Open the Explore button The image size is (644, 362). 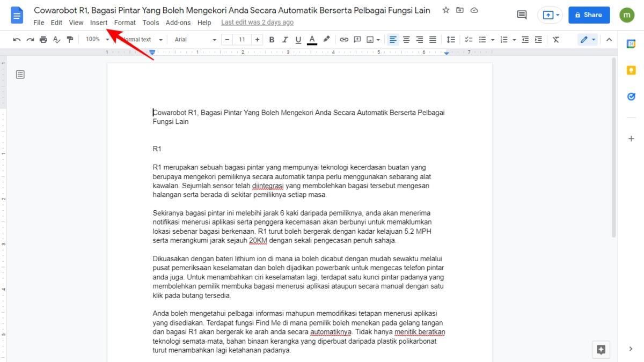point(601,350)
